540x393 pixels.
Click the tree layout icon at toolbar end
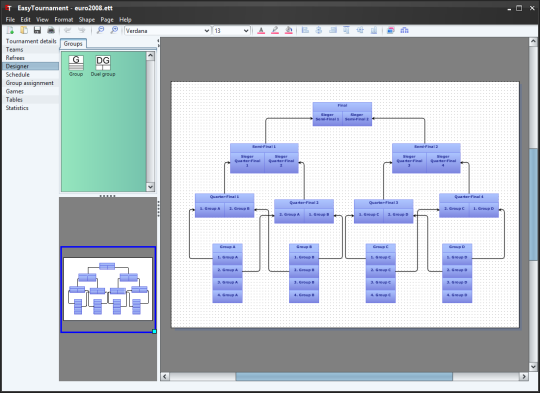[x=404, y=31]
